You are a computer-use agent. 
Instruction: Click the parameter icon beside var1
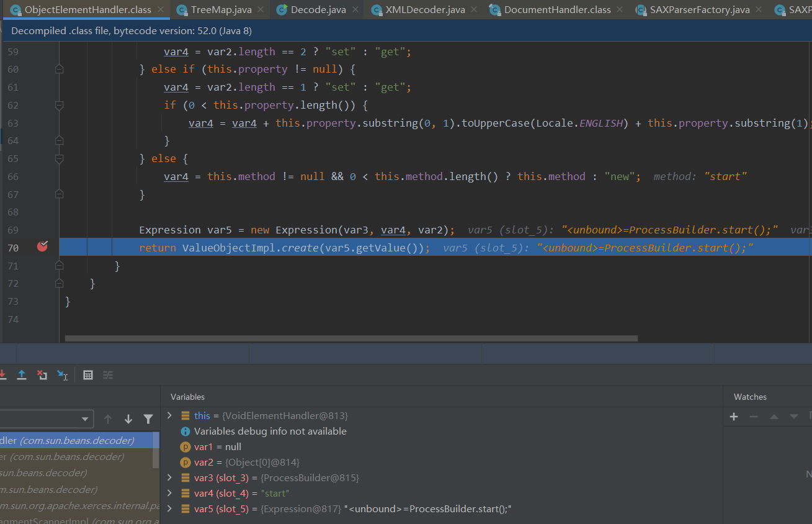[185, 446]
